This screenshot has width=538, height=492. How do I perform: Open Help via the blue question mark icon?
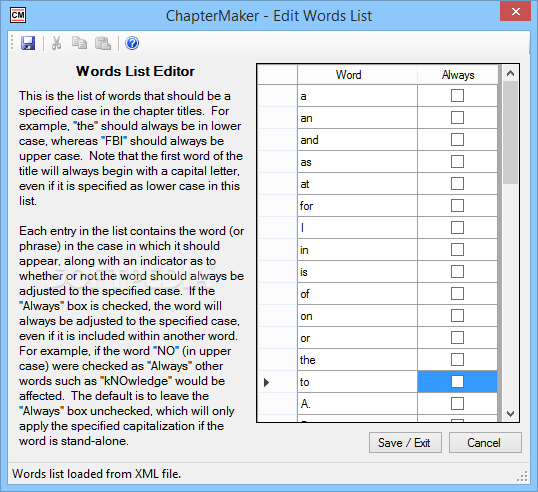[132, 44]
